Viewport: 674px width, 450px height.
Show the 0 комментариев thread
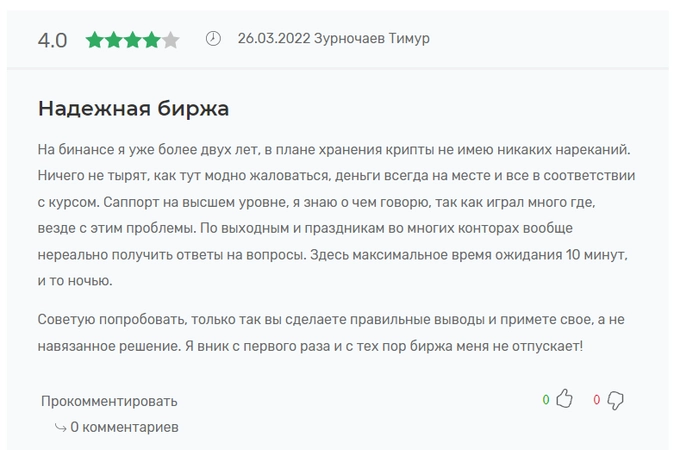(x=124, y=427)
